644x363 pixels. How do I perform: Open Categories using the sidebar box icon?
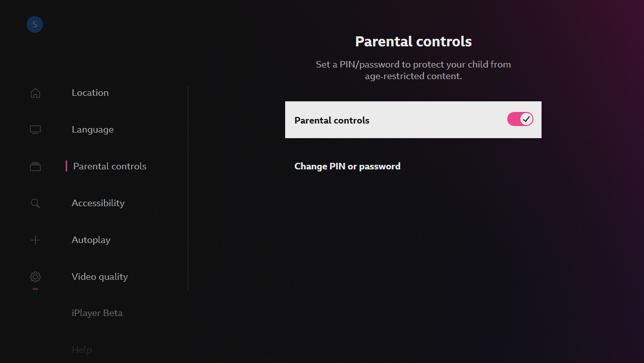coord(35,166)
